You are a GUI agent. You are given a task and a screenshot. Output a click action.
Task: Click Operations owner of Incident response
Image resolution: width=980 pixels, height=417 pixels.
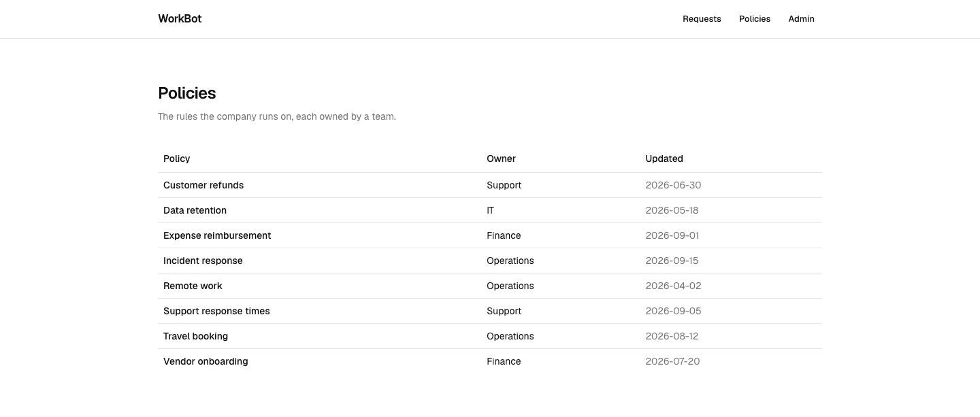[510, 261]
